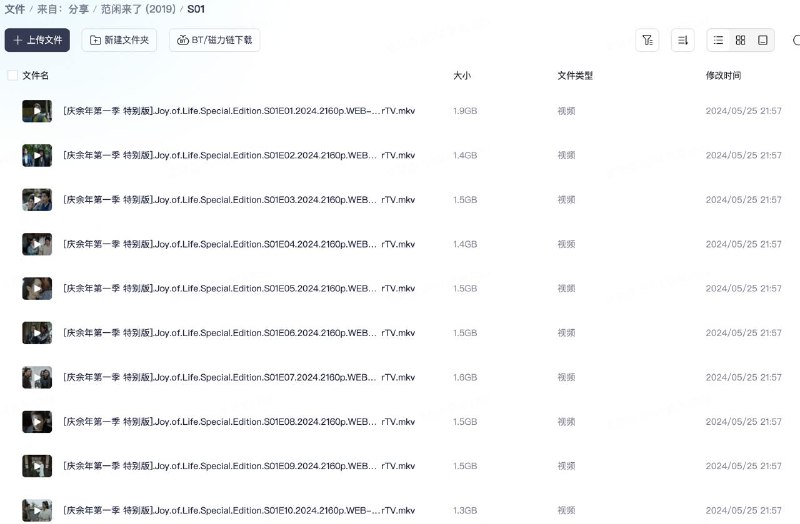The image size is (800, 524).
Task: Play S01E03 video thumbnail
Action: 37,199
